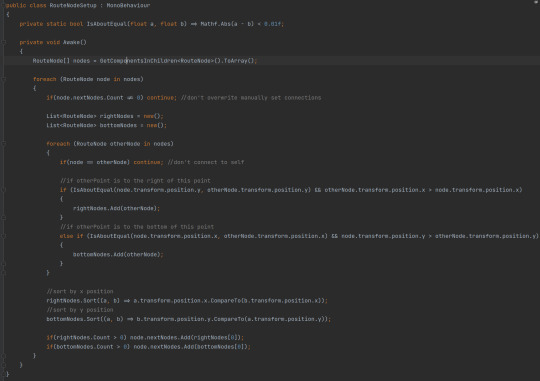Click rightNodes in its List declaration

pos(116,116)
